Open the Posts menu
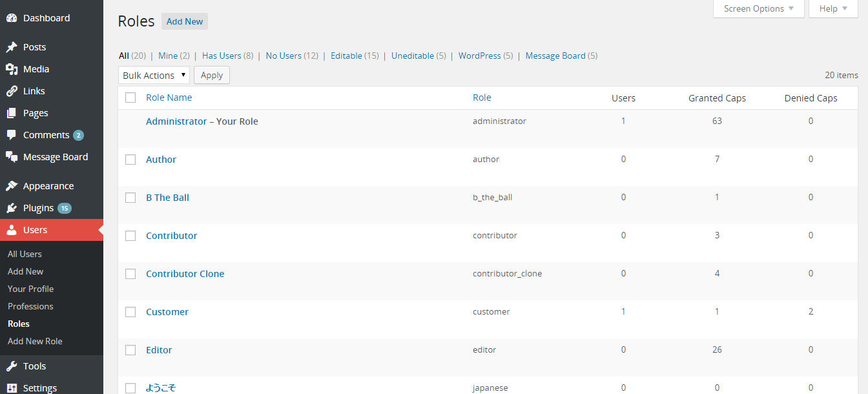The height and width of the screenshot is (394, 868). pos(52,47)
